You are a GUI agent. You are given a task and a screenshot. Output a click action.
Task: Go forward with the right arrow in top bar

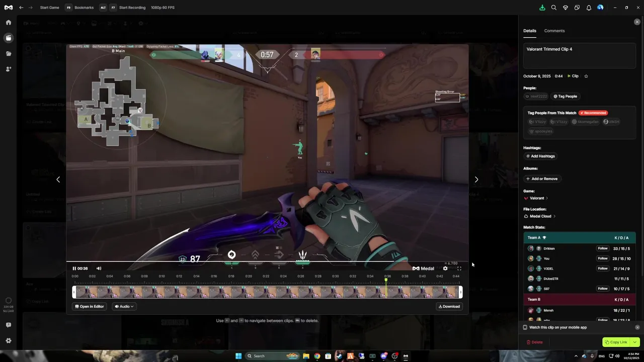coord(31,8)
